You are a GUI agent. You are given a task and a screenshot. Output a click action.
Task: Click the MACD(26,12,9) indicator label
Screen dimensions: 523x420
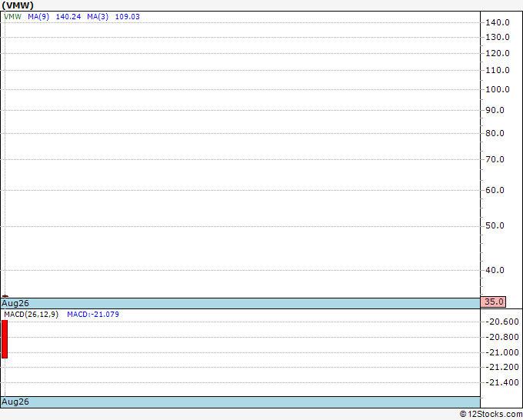point(31,315)
